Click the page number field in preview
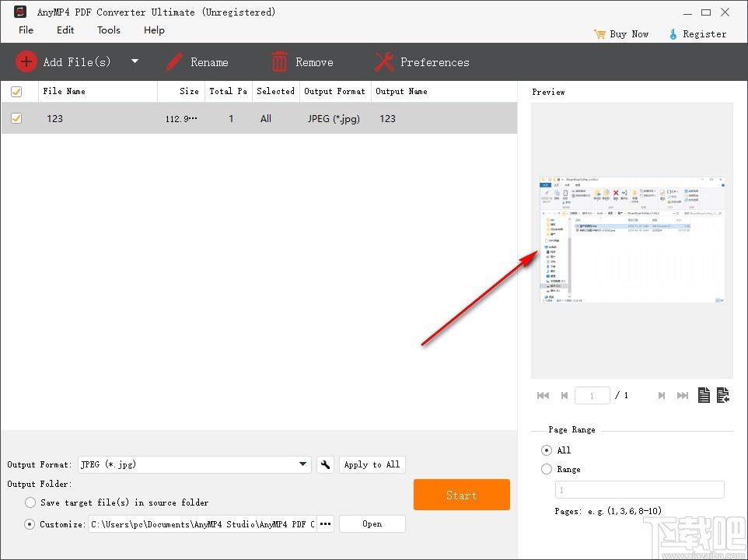Viewport: 748px width, 560px height. [592, 395]
